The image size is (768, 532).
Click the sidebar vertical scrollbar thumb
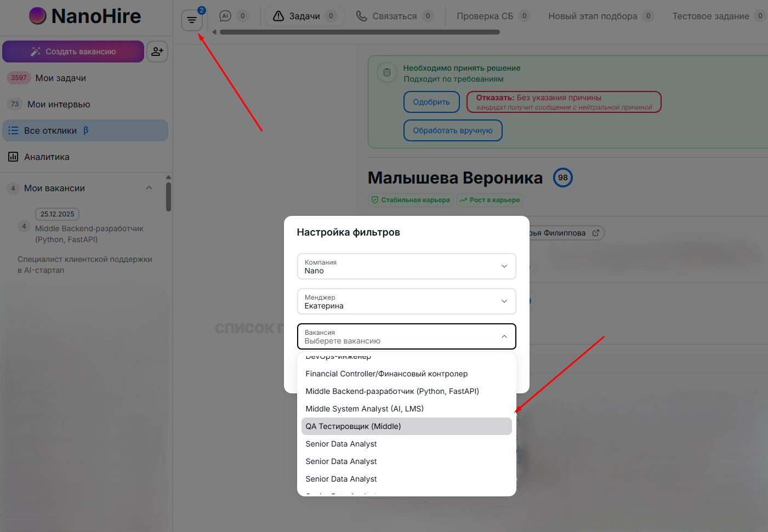(x=168, y=196)
